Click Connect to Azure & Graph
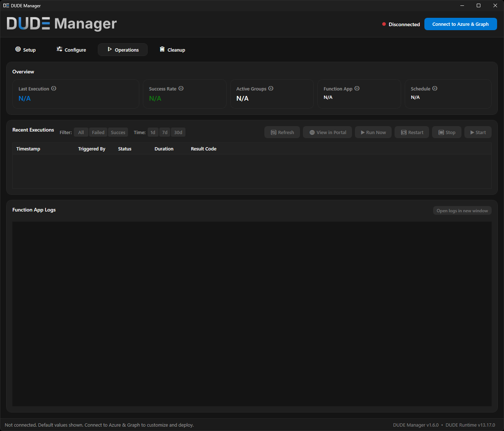Viewport: 504px width, 431px height. tap(460, 24)
